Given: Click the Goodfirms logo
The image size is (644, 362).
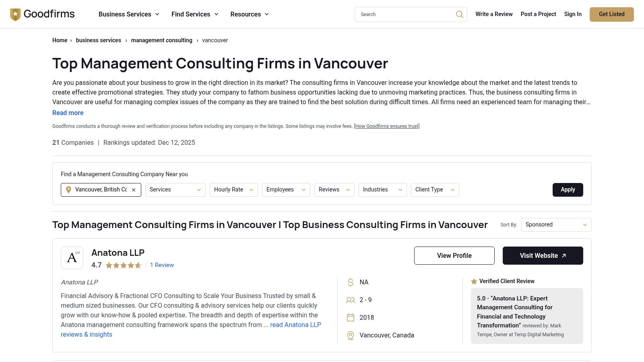Looking at the screenshot, I should point(42,14).
